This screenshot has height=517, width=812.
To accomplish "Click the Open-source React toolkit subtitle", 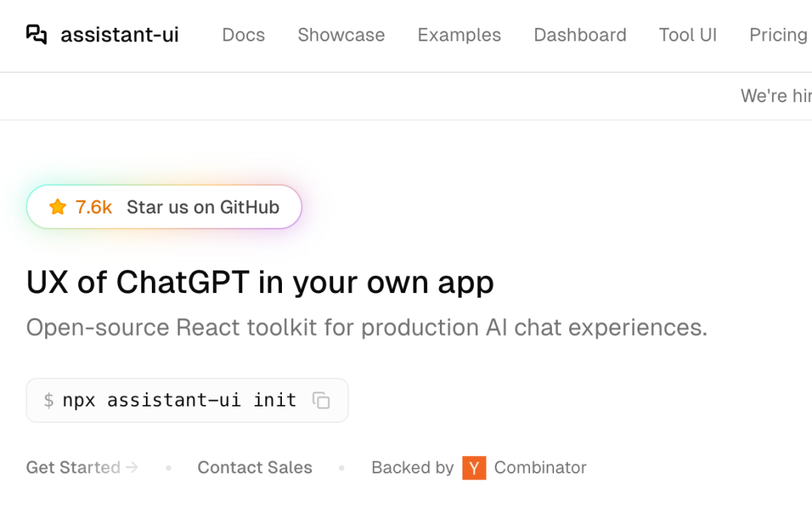I will tap(367, 328).
